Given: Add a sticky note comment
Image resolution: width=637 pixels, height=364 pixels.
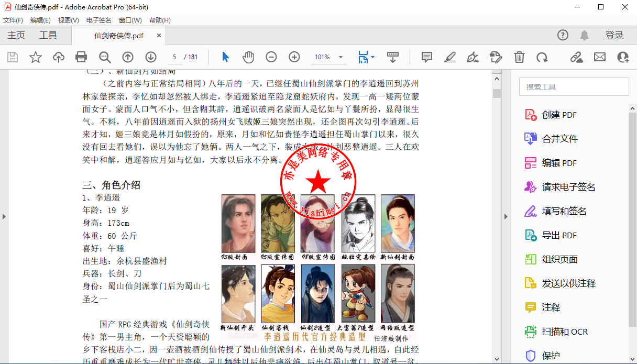Looking at the screenshot, I should pyautogui.click(x=427, y=57).
